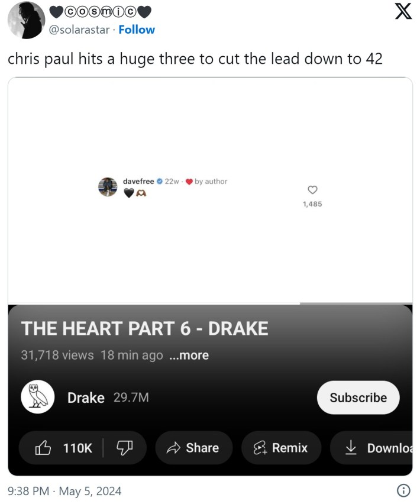Click davefree's comment avatar
Screen dimensions: 420x504
[x=108, y=186]
